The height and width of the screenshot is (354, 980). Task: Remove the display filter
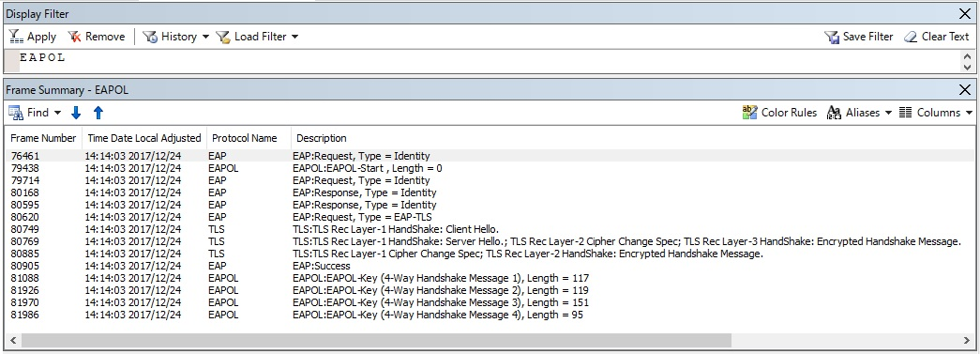coord(97,37)
